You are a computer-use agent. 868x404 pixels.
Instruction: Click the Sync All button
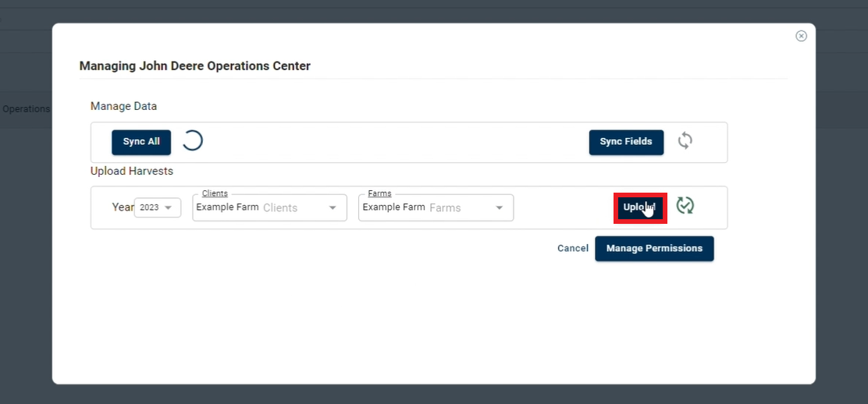141,142
